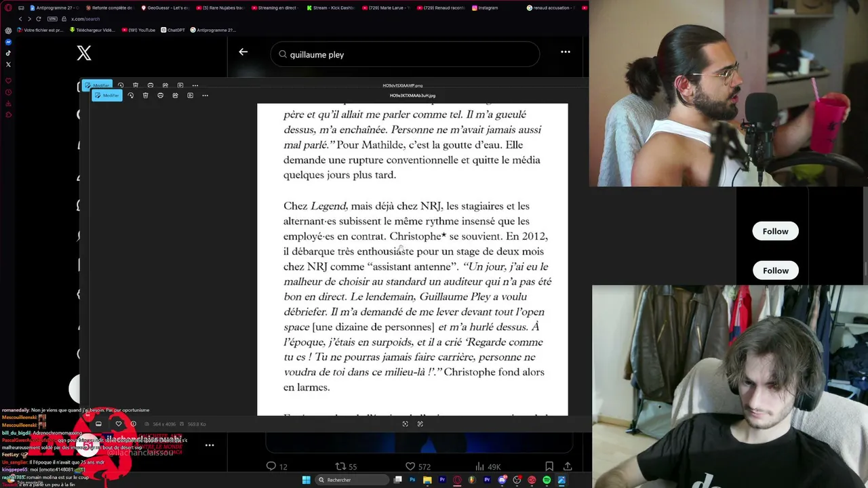Toggle the filmstrip in Photos bottom bar

(98, 424)
